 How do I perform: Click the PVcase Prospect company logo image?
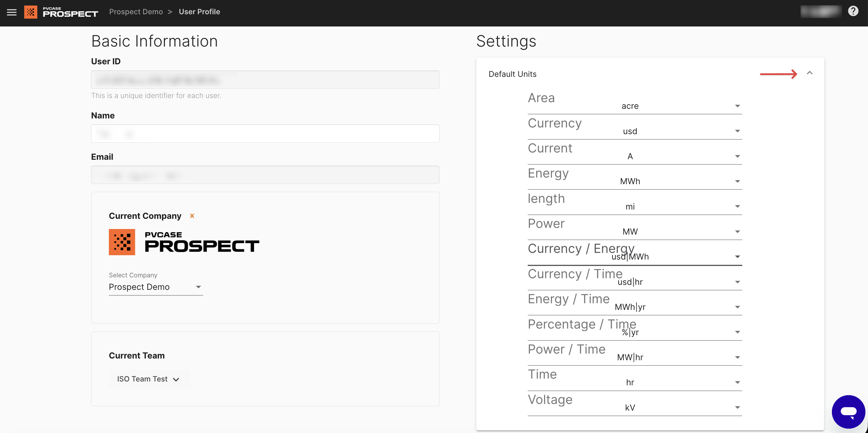tap(184, 242)
